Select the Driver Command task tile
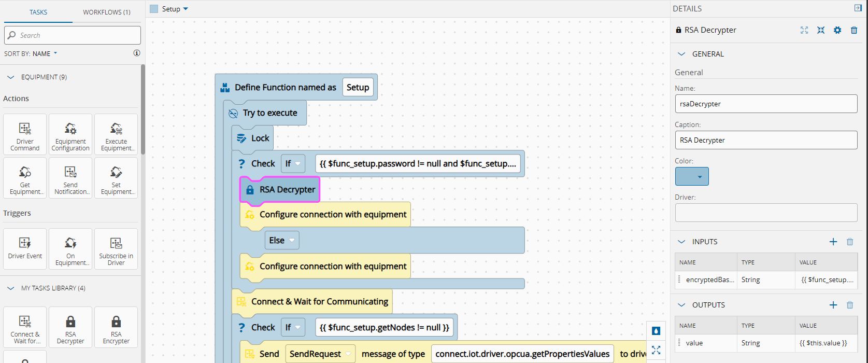The image size is (868, 363). coord(25,134)
